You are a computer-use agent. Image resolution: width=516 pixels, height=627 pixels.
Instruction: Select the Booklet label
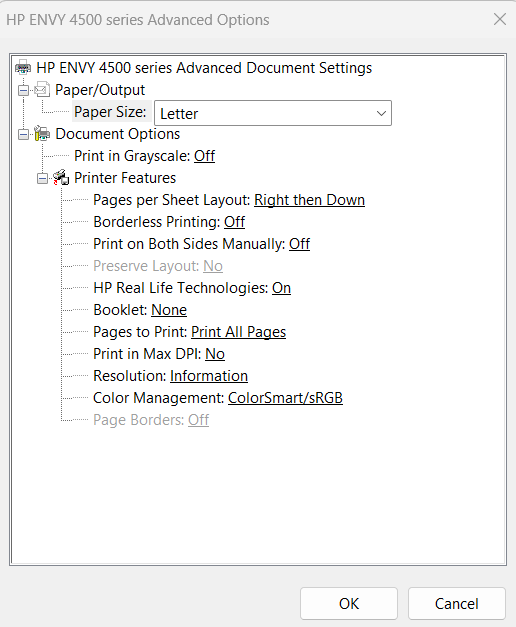(120, 310)
